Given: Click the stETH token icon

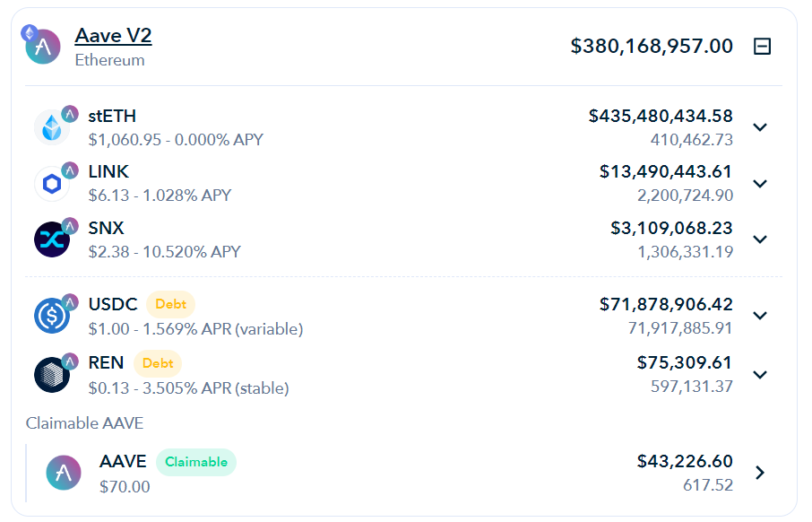Looking at the screenshot, I should 52,127.
